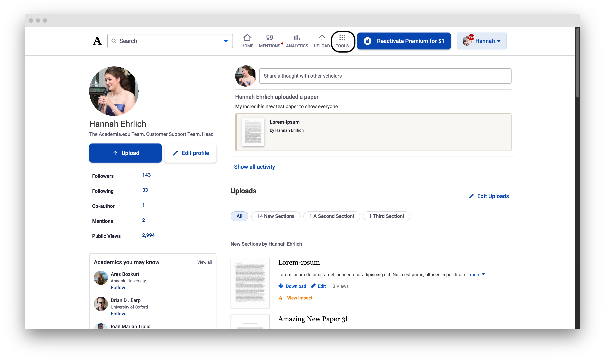Viewport: 605px width, 364px height.
Task: Click 'Anadolu University' under Aras Bozkurt
Action: 128,281
